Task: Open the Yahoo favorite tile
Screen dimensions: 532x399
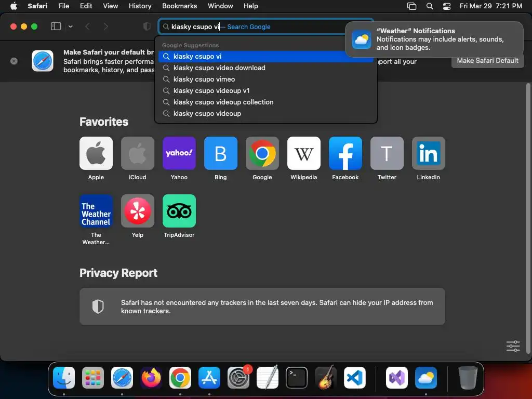Action: (179, 153)
